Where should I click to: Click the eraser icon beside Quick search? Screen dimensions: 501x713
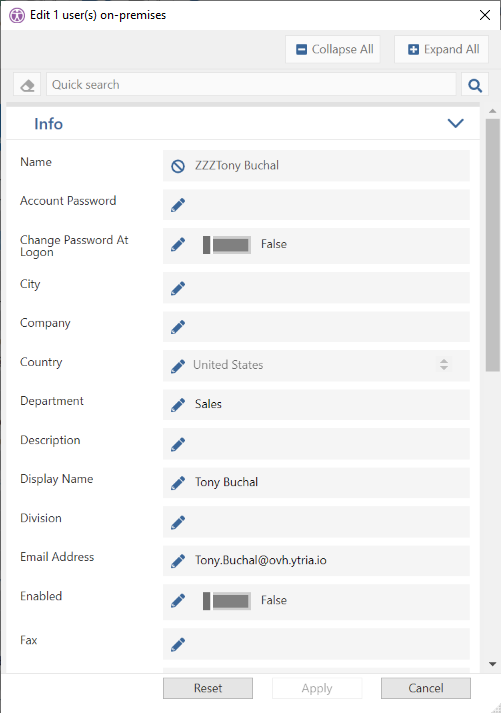point(27,85)
